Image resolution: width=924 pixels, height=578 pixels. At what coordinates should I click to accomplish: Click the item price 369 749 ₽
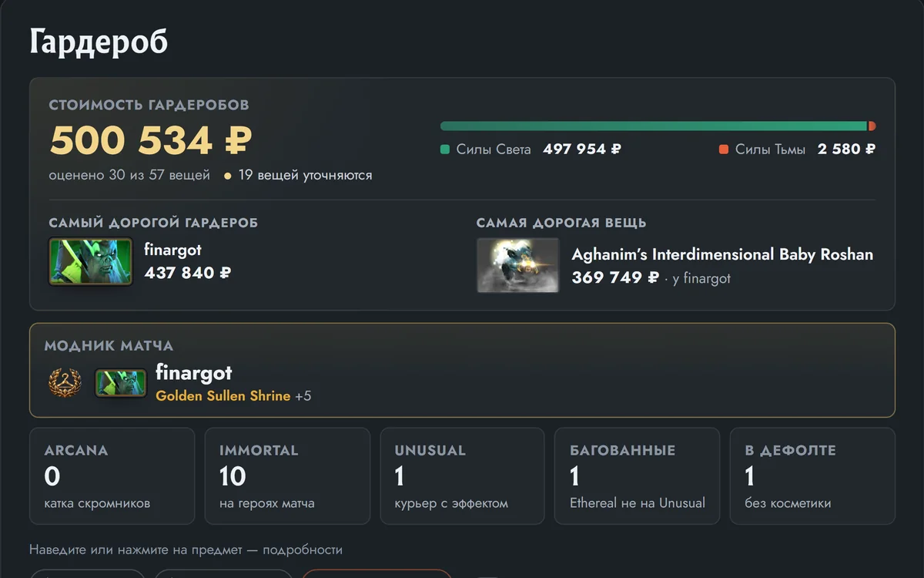pos(615,278)
